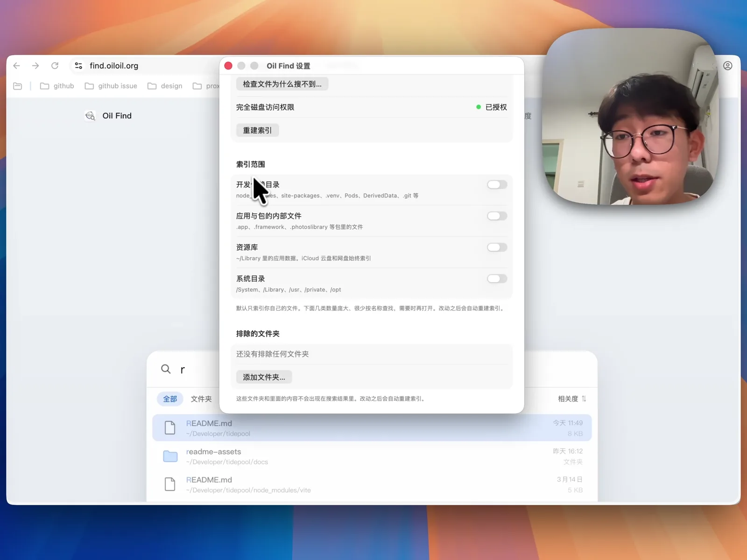
Task: Close the Oil Find 设置 window
Action: point(228,66)
